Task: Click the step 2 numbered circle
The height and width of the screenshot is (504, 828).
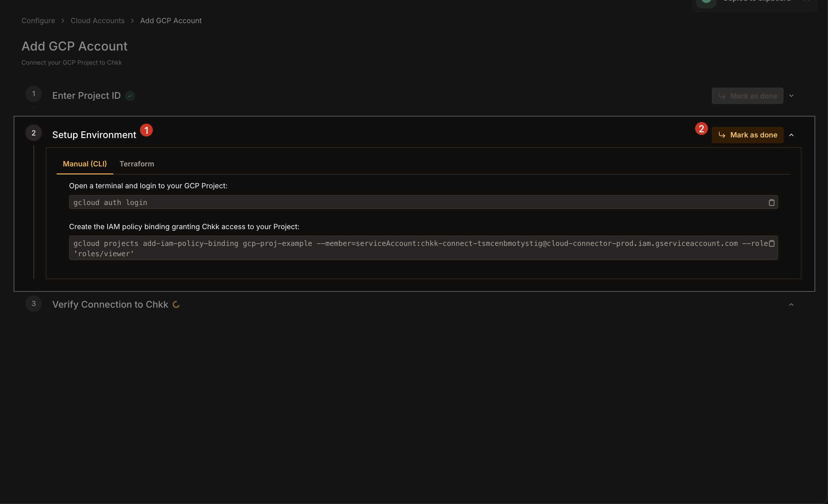Action: 33,132
